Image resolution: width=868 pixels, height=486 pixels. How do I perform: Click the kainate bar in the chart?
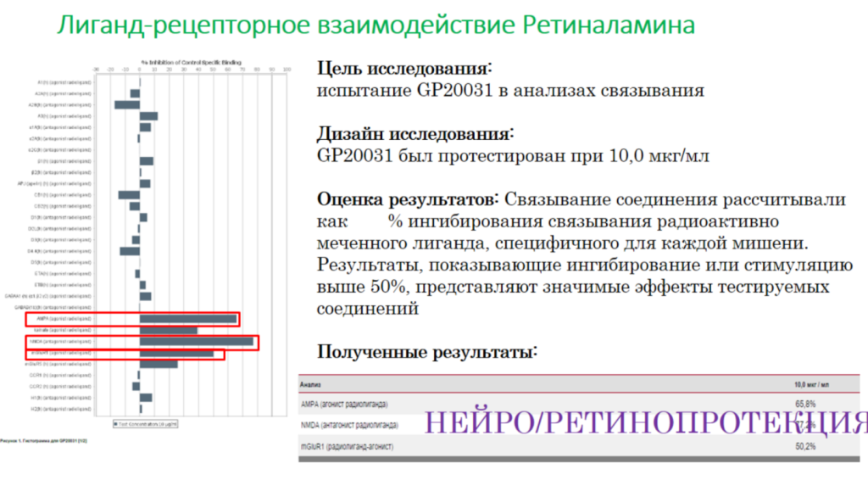tap(168, 330)
